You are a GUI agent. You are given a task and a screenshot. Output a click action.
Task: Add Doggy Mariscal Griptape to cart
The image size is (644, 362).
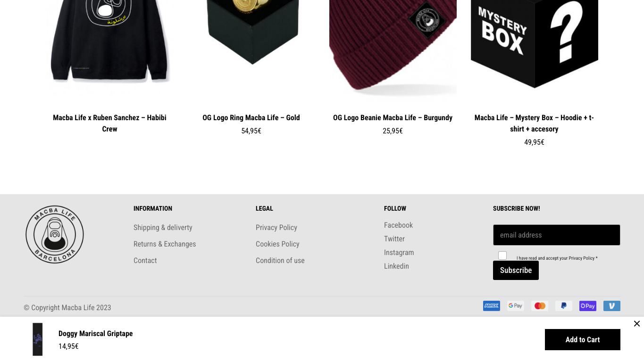[582, 339]
